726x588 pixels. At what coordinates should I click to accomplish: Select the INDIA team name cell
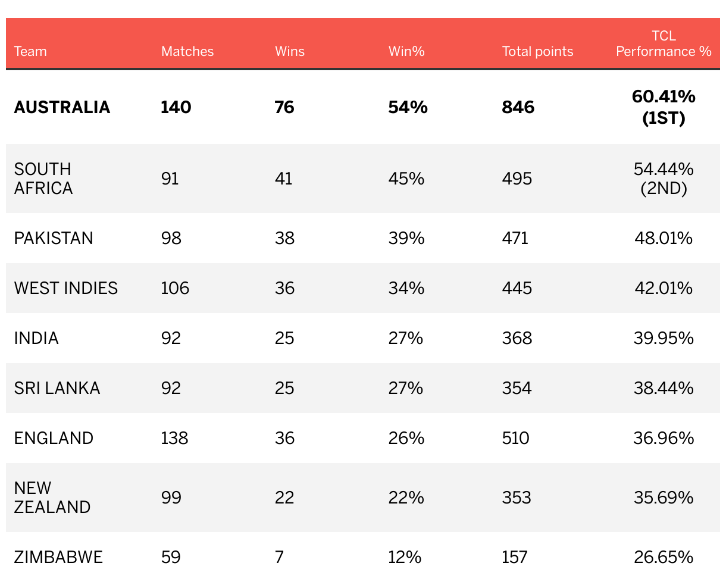coord(36,338)
